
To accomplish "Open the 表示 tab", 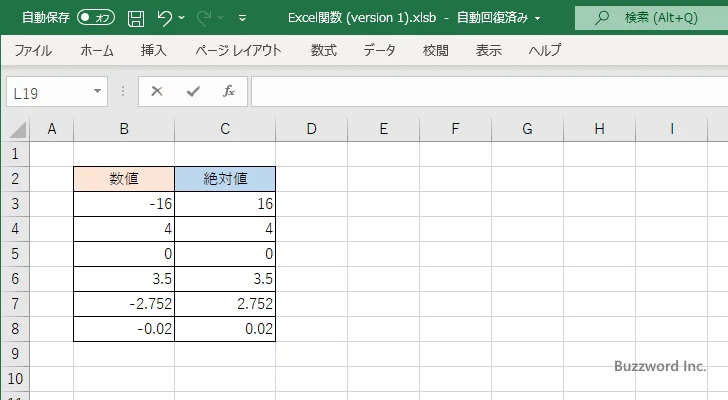I will (488, 50).
